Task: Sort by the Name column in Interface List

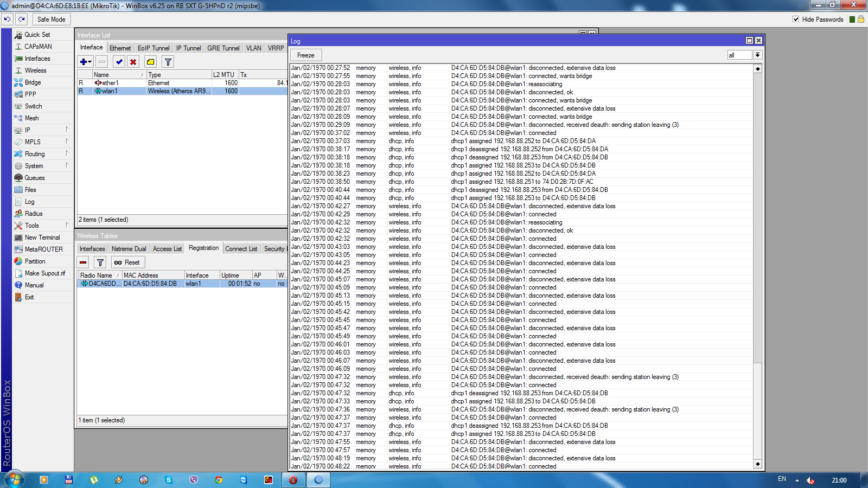Action: tap(119, 75)
